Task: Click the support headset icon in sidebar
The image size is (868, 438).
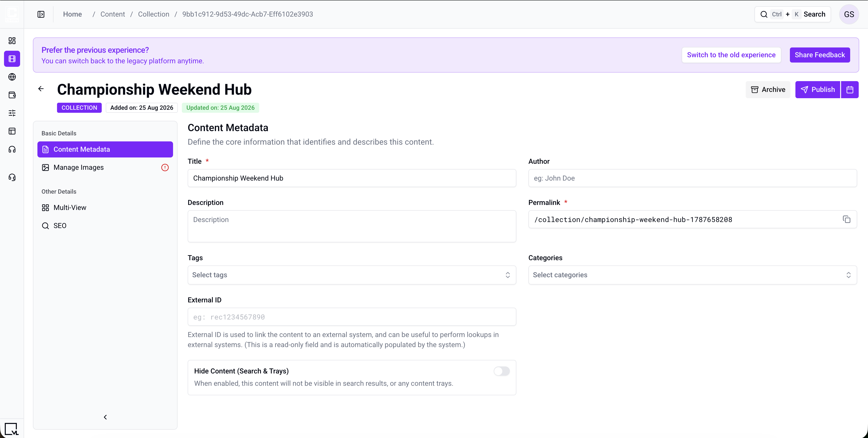Action: point(12,178)
